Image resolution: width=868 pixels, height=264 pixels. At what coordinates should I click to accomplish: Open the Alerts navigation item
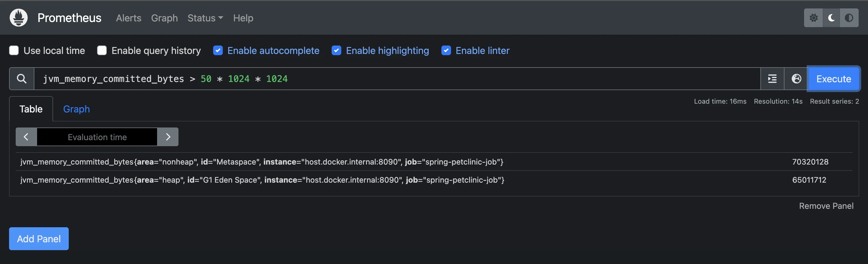click(x=129, y=18)
